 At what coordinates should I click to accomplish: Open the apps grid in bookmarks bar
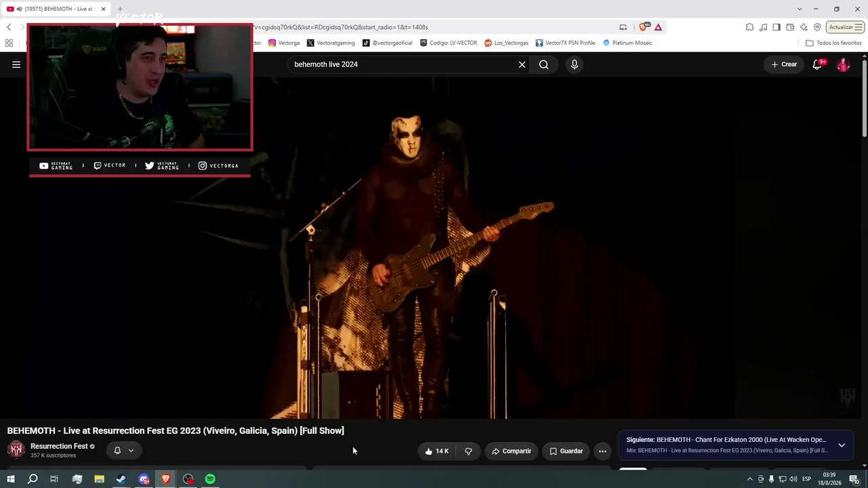pos(9,43)
